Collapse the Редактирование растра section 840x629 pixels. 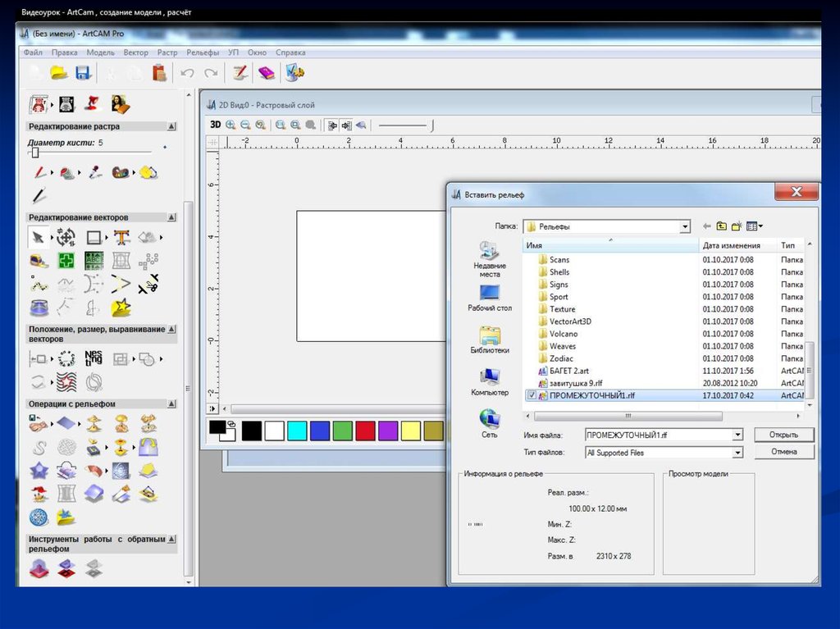171,127
